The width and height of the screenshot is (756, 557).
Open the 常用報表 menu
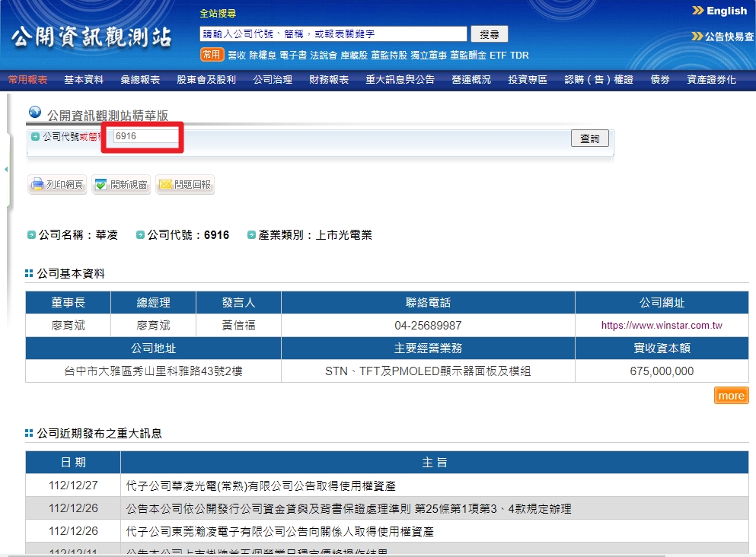tap(27, 79)
